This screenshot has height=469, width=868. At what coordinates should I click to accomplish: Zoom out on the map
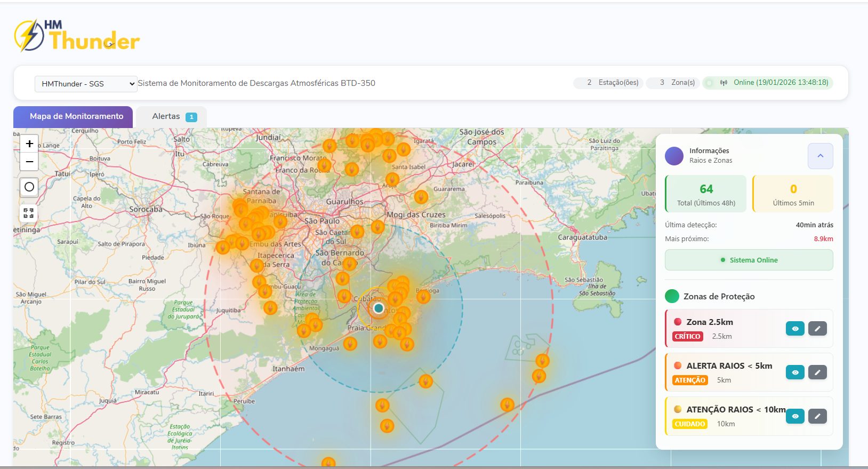(x=29, y=162)
